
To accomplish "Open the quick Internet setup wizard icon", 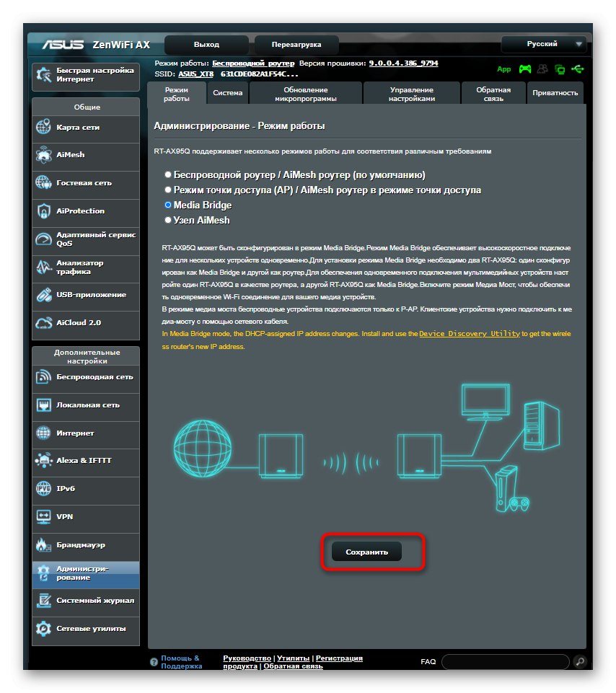I will click(44, 75).
